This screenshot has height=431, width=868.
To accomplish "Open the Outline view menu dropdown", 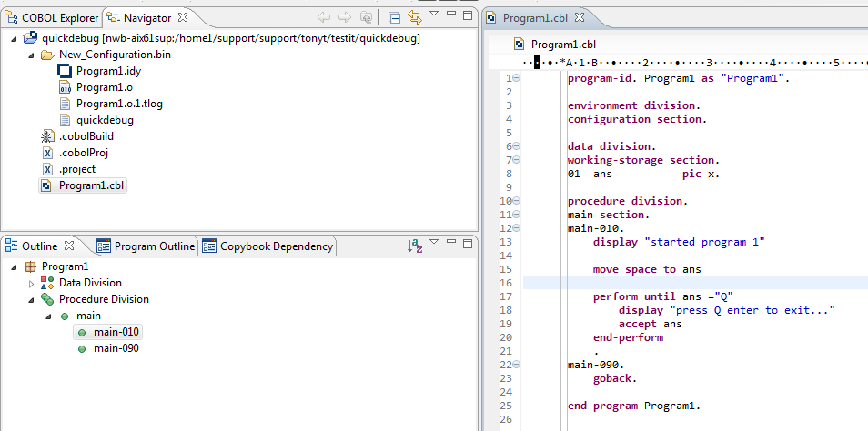I will click(x=435, y=242).
